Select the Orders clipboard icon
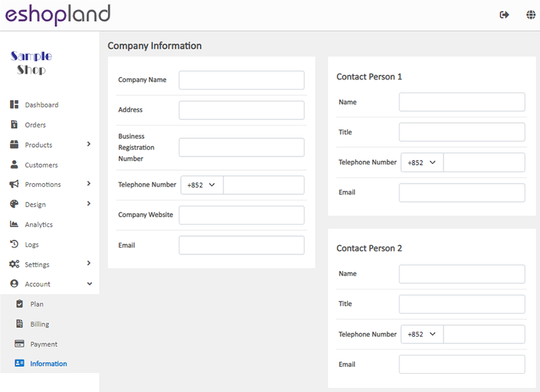The height and width of the screenshot is (392, 540). pos(14,124)
